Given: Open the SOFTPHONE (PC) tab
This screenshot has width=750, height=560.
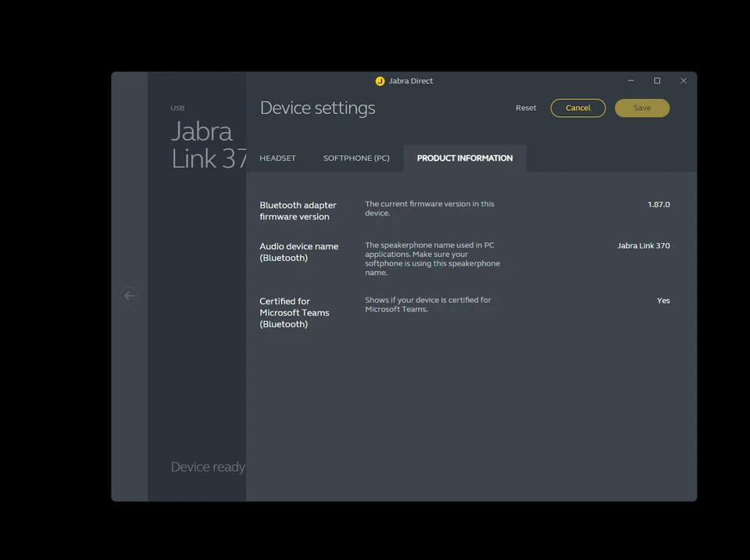Looking at the screenshot, I should (x=356, y=158).
